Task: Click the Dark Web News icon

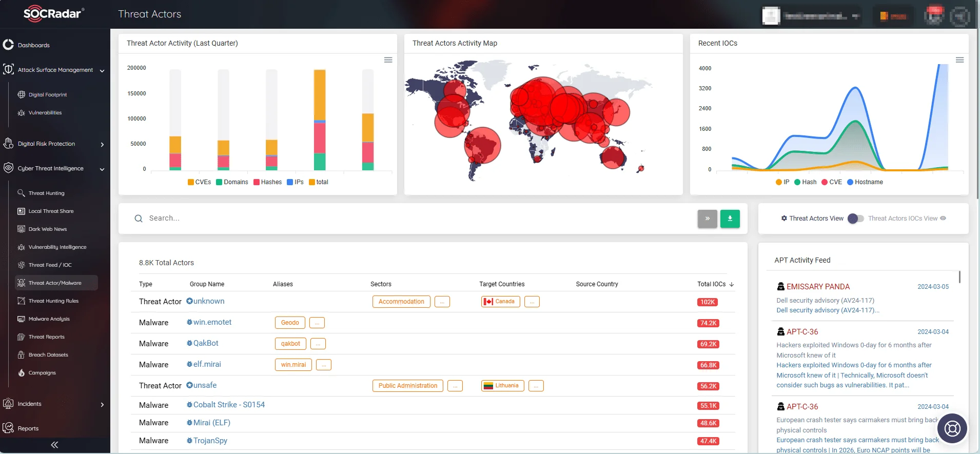Action: 22,229
